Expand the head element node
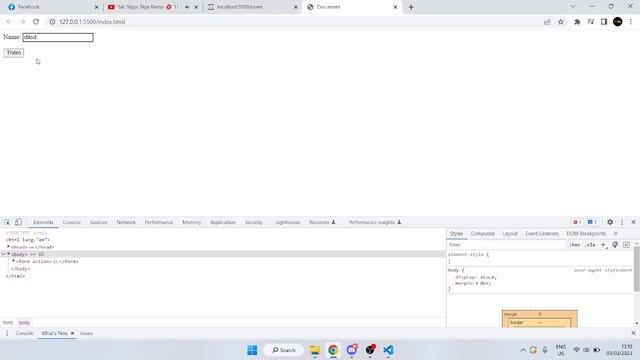The width and height of the screenshot is (640, 360). (8, 247)
